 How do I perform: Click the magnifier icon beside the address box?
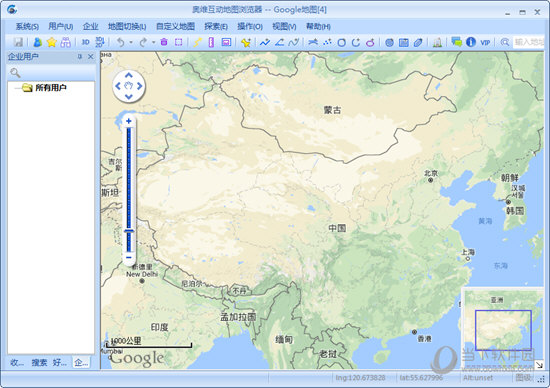point(505,42)
